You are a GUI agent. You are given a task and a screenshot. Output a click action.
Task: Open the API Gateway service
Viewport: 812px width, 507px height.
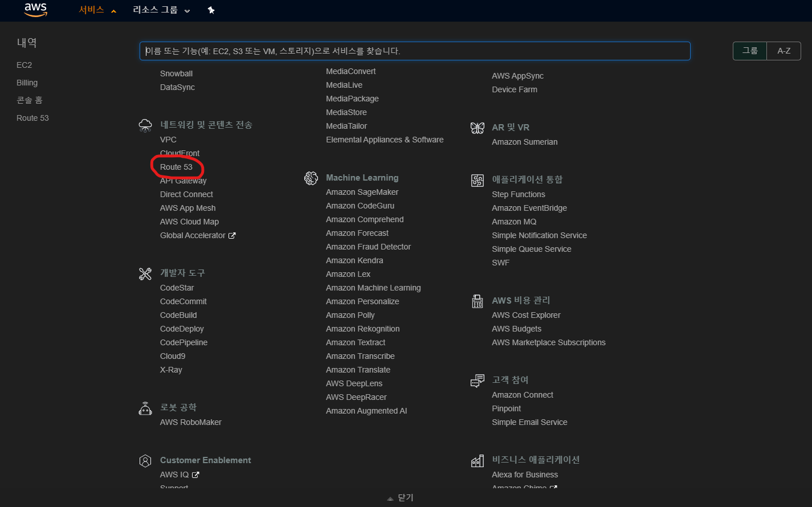(183, 181)
